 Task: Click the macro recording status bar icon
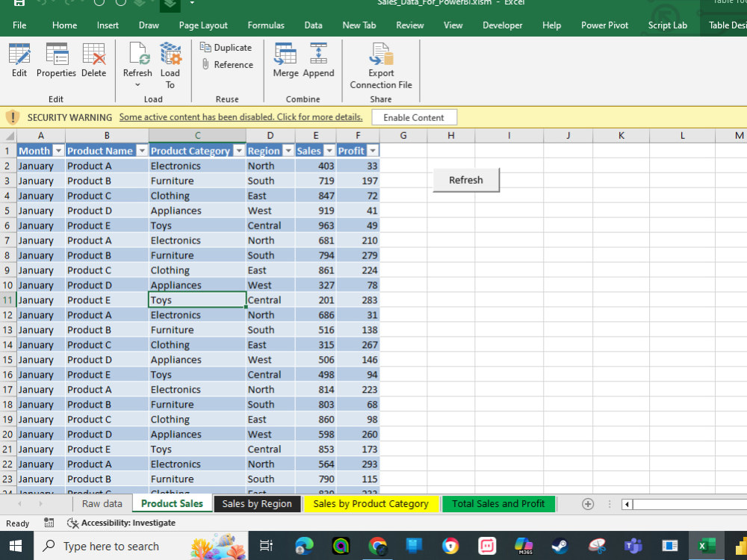(x=49, y=523)
